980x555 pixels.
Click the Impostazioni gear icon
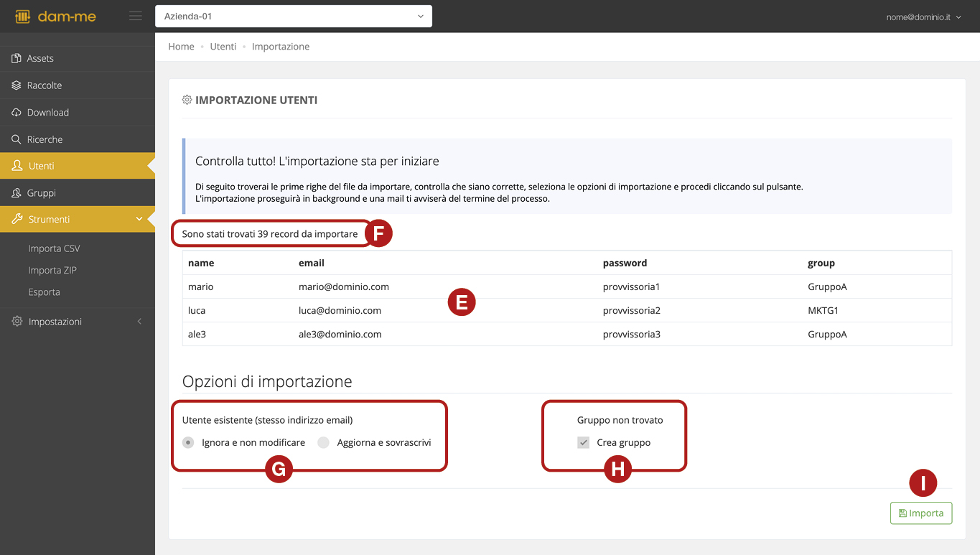17,322
